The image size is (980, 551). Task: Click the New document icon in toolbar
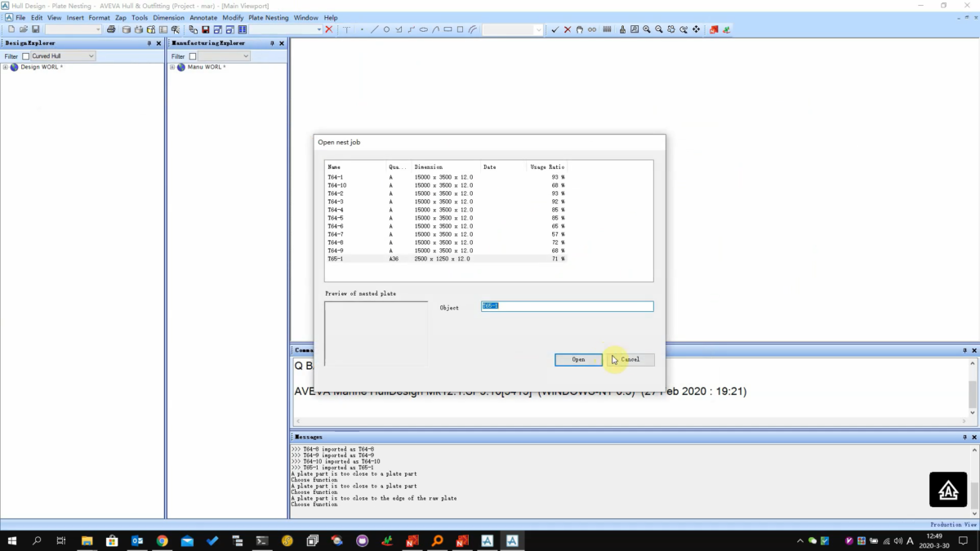pyautogui.click(x=11, y=29)
